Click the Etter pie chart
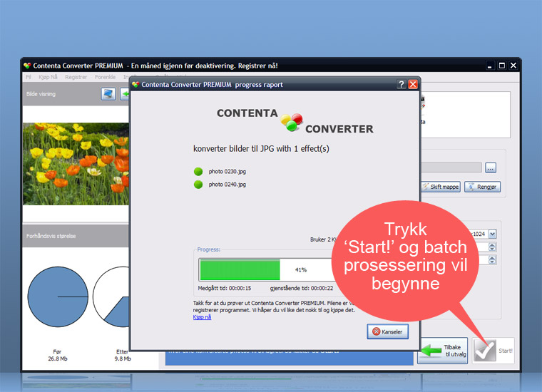Screen dimensions: 542x392 pyautogui.click(x=111, y=296)
